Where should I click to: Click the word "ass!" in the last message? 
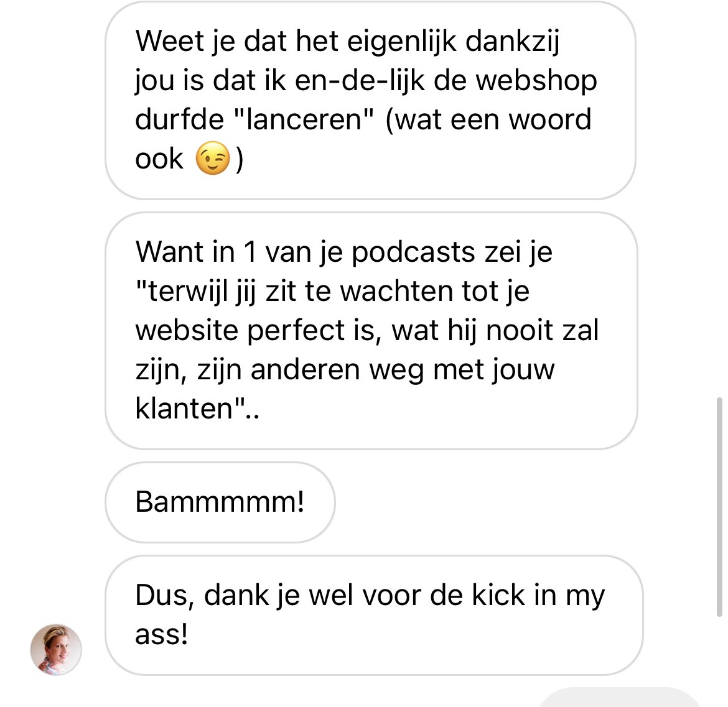click(162, 635)
